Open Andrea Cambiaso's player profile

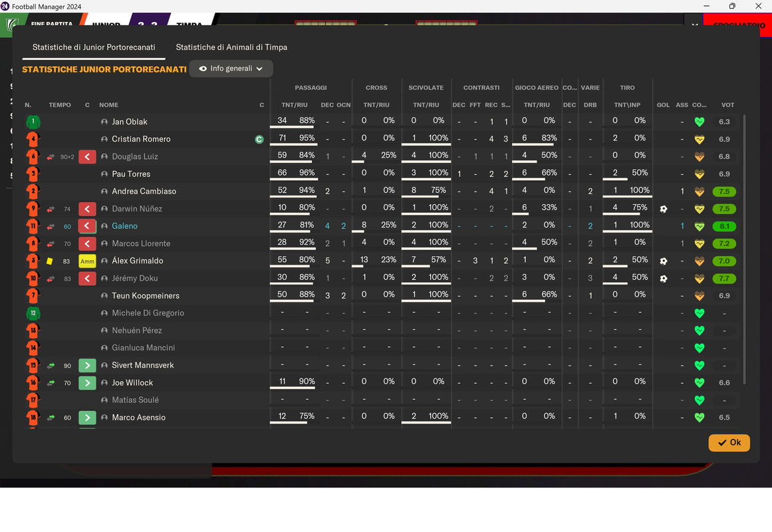(x=144, y=191)
